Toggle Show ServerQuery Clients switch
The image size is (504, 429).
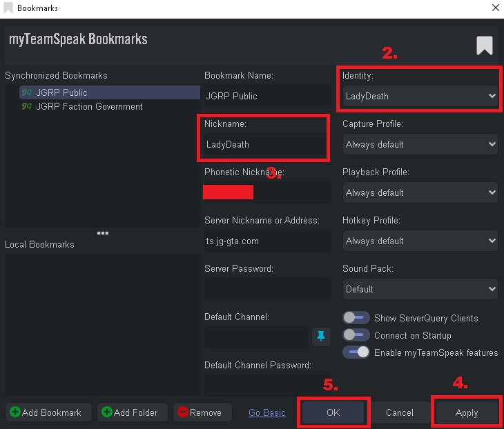[x=356, y=318]
